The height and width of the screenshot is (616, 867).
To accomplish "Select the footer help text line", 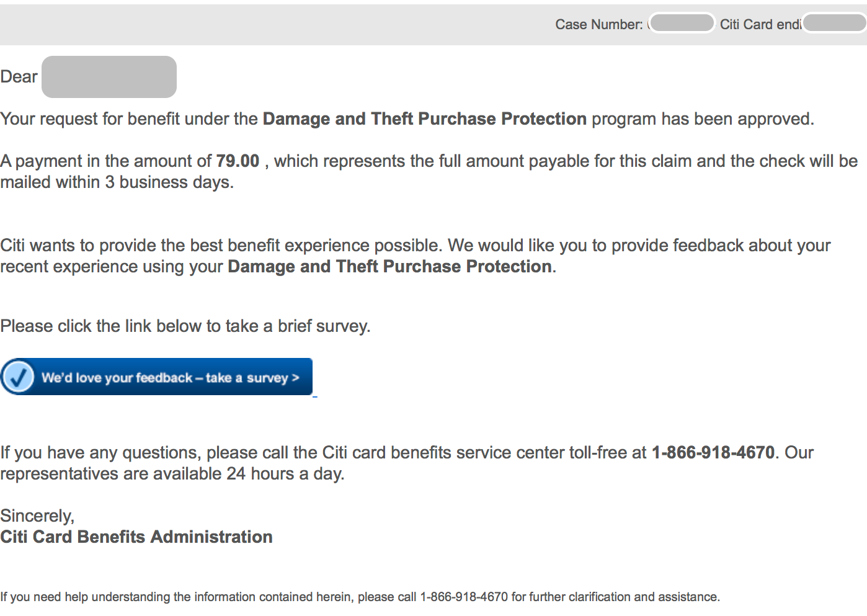I will pyautogui.click(x=361, y=597).
